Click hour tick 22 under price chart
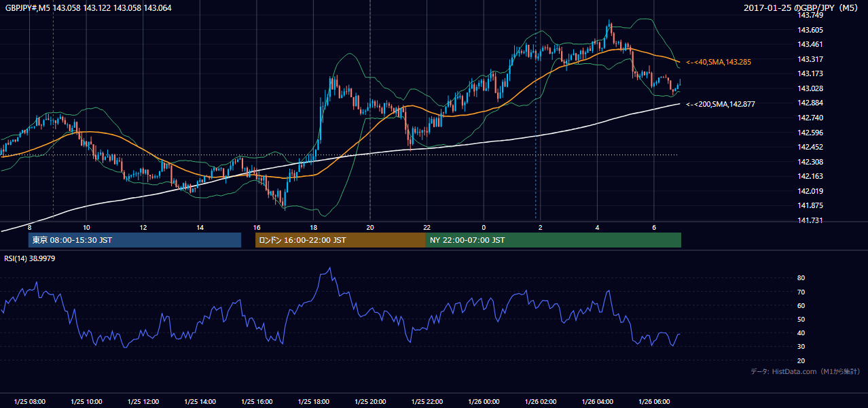 coord(427,227)
